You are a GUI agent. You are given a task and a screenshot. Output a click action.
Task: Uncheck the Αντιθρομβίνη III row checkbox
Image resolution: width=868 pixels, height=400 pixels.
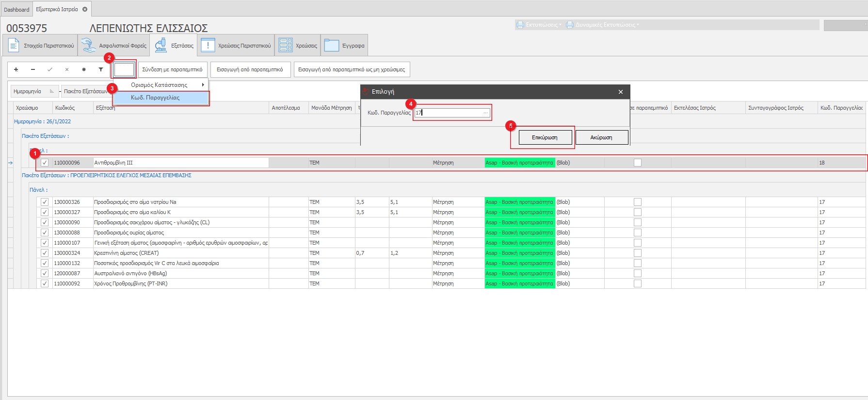45,163
